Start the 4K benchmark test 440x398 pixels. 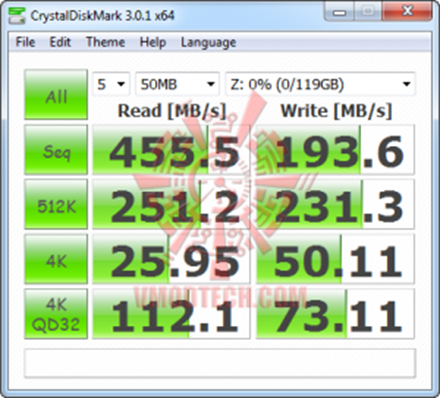[x=56, y=259]
